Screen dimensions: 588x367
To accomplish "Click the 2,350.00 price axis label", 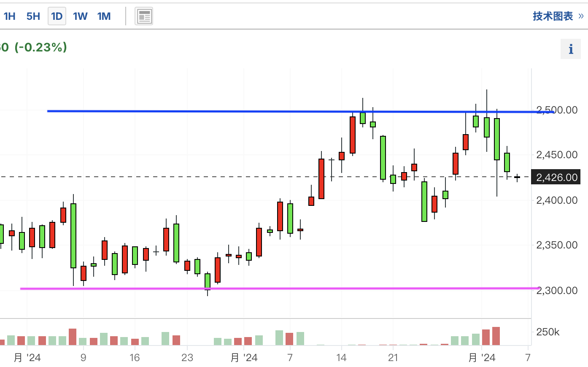I will coord(557,245).
